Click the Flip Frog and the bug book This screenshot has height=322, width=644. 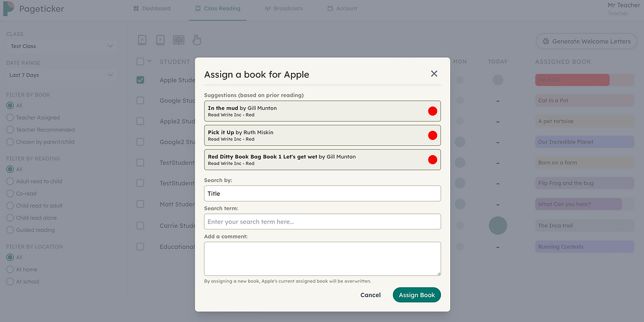[584, 183]
